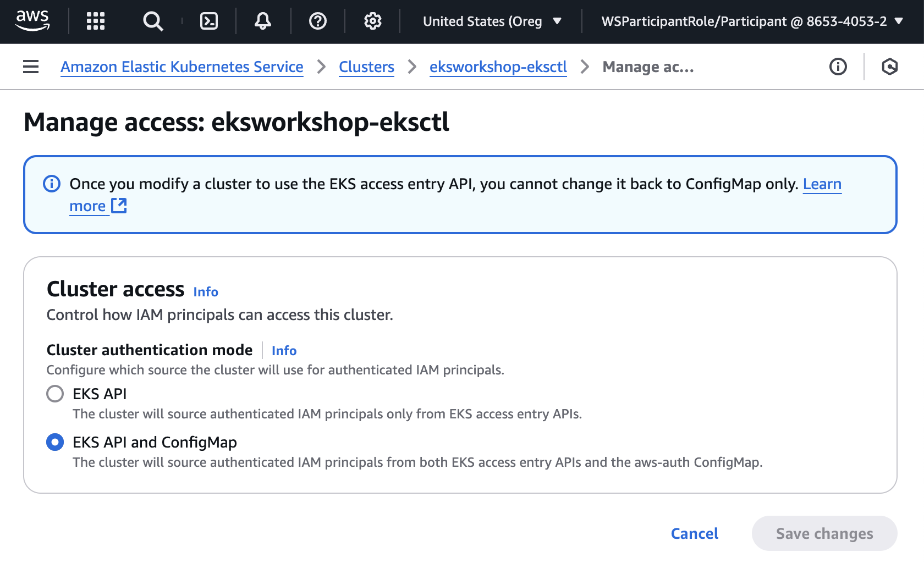Image resolution: width=924 pixels, height=563 pixels.
Task: Open the notifications bell icon
Action: tap(263, 21)
